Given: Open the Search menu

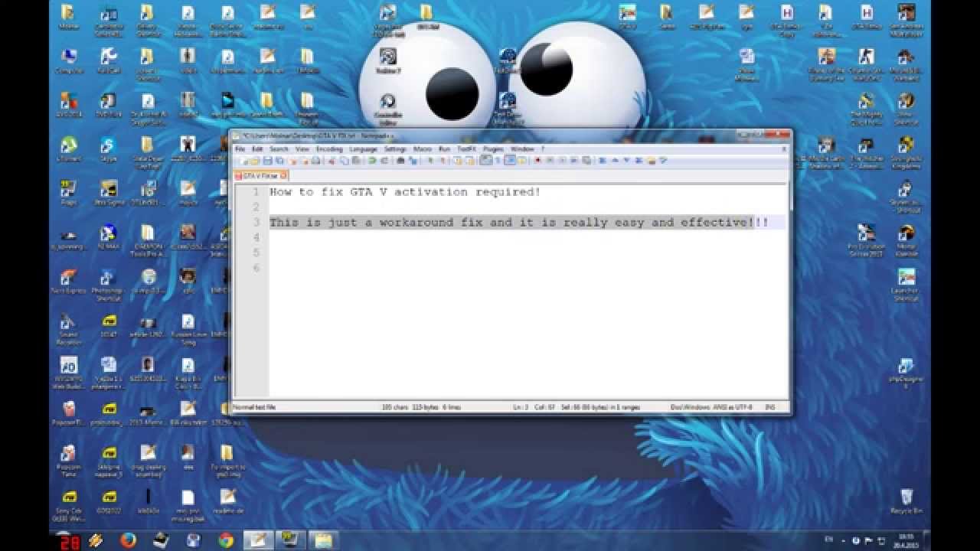Looking at the screenshot, I should 279,148.
